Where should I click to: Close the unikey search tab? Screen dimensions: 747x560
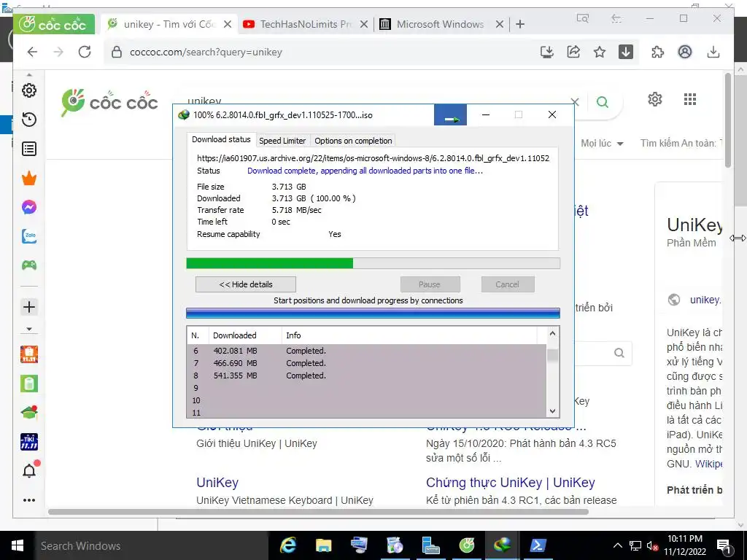coord(228,24)
